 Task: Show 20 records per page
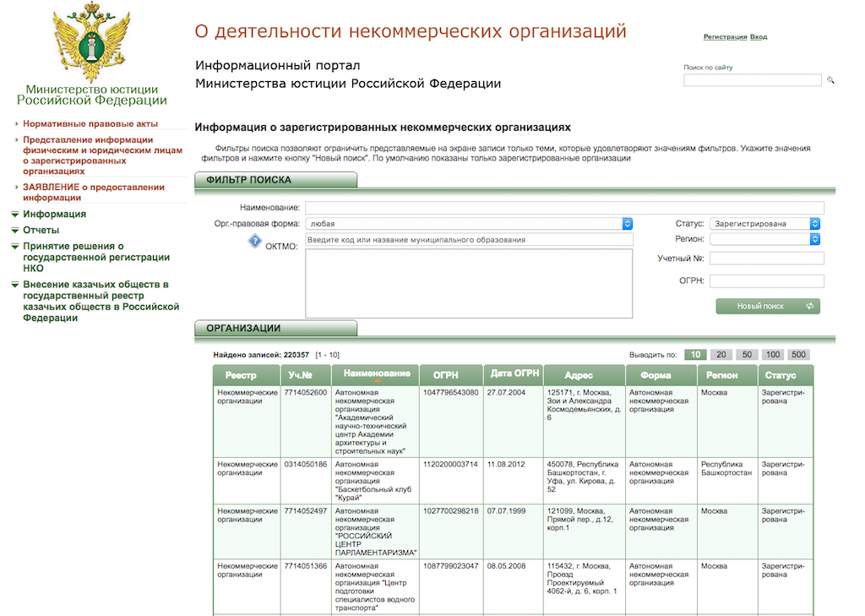[x=721, y=355]
